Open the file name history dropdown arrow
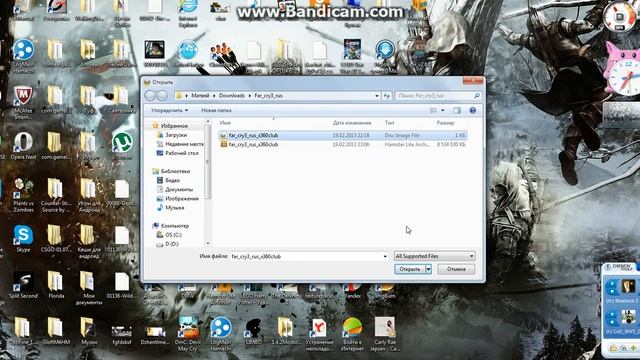Viewport: 640px width, 360px height. tap(385, 256)
